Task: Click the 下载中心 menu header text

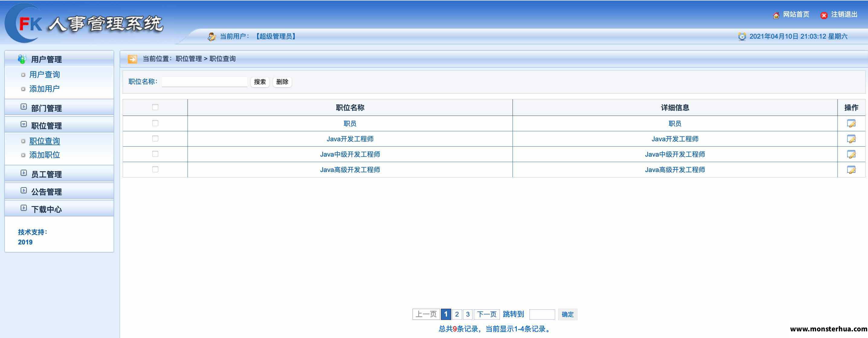Action: [47, 209]
